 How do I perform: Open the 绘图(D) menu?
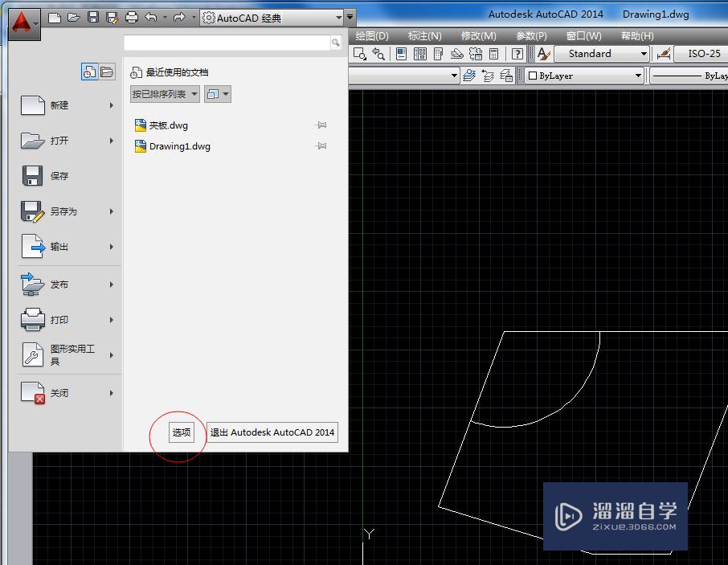[x=372, y=35]
